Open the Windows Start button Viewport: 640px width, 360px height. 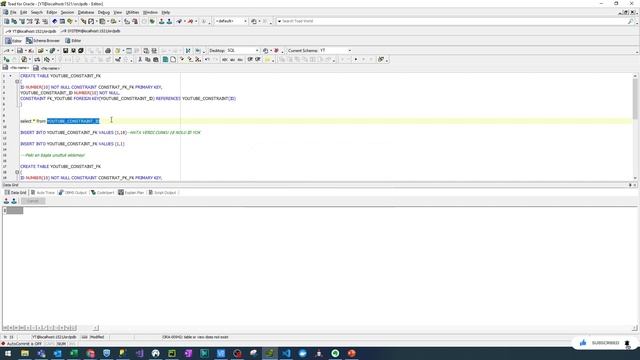coord(8,353)
